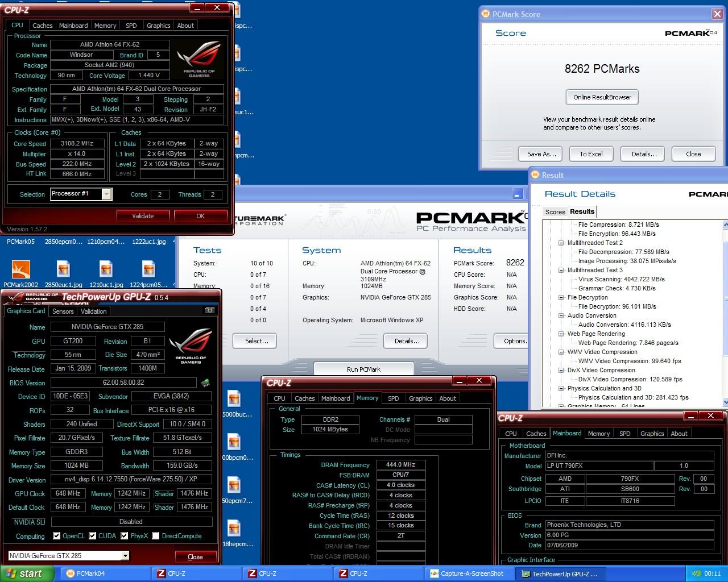728x582 pixels.
Task: Select the 2850euc1.jpg desktop file icon
Action: (x=63, y=269)
